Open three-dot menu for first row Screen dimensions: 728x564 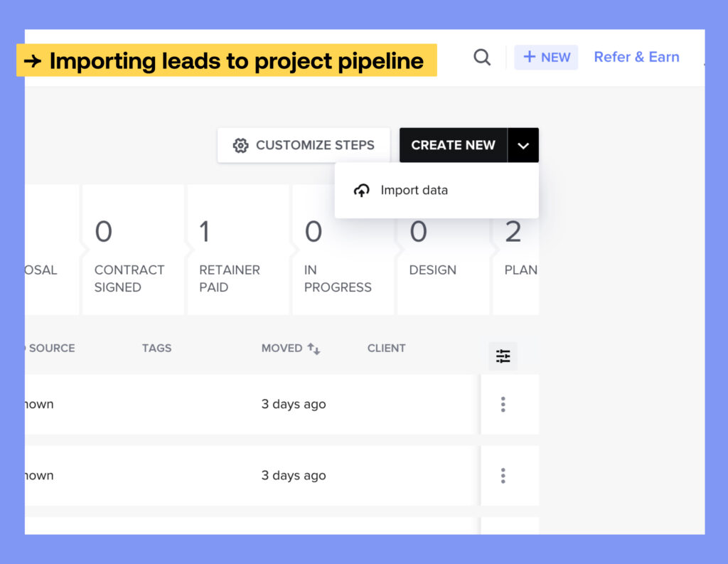coord(503,405)
